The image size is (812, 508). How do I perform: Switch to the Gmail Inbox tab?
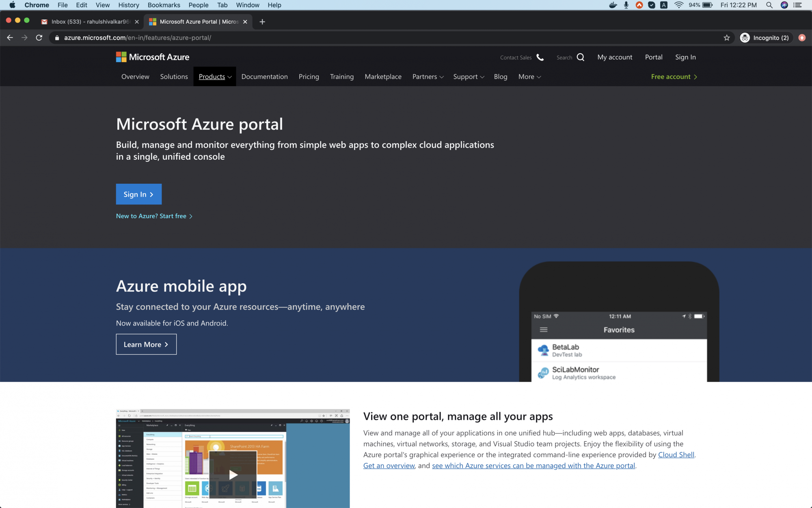[90, 22]
